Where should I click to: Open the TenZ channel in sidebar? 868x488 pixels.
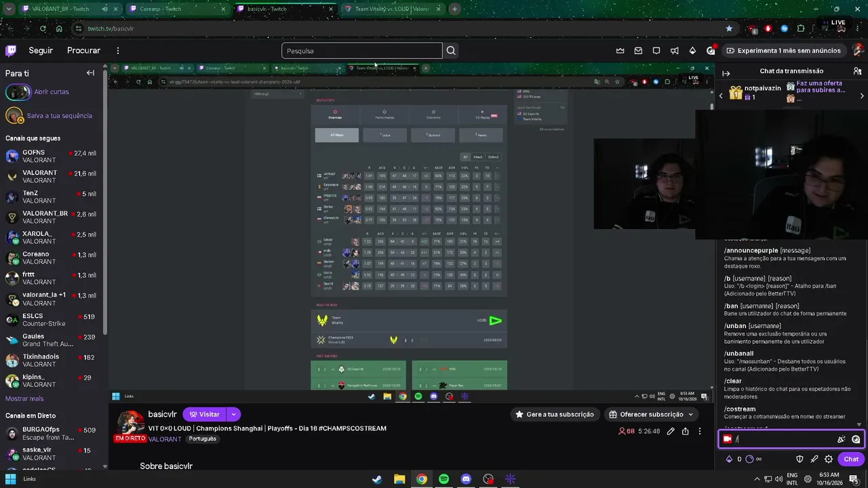pos(53,197)
